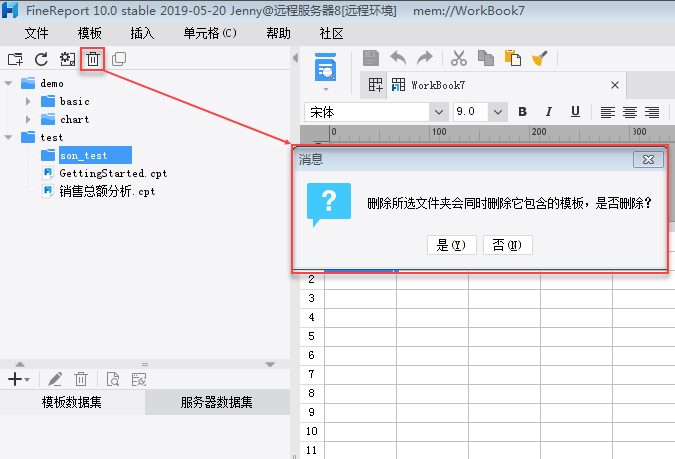Image resolution: width=675 pixels, height=459 pixels.
Task: Open the 插入 menu
Action: pos(142,33)
